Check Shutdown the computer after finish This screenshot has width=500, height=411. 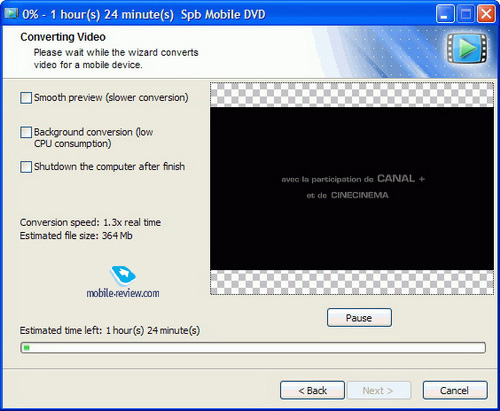point(26,167)
